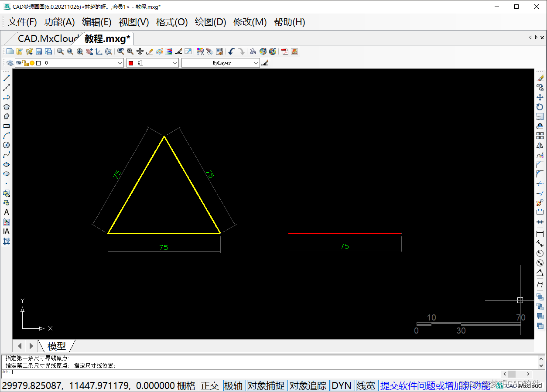Image resolution: width=547 pixels, height=392 pixels.
Task: Open the 修改(M) menu
Action: [250, 22]
